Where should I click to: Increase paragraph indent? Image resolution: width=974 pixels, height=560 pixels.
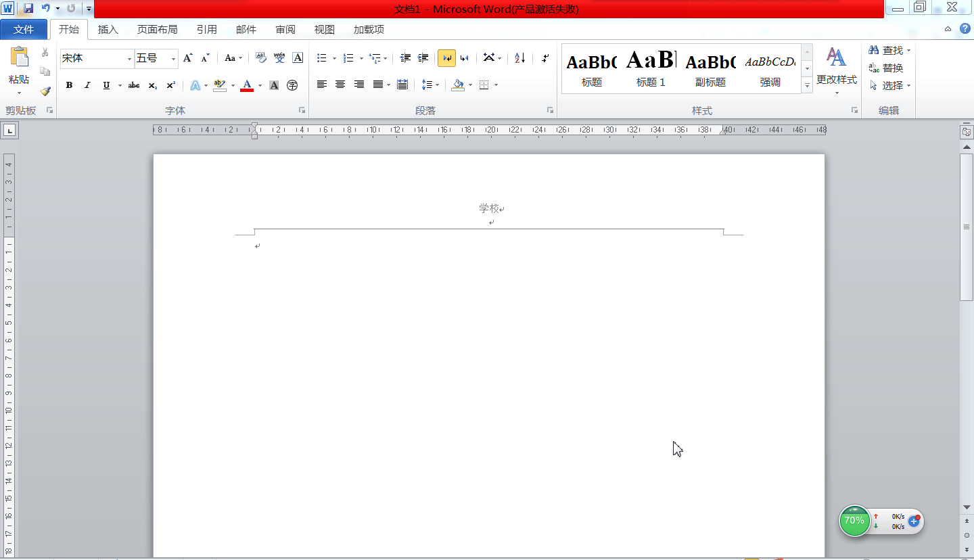423,58
